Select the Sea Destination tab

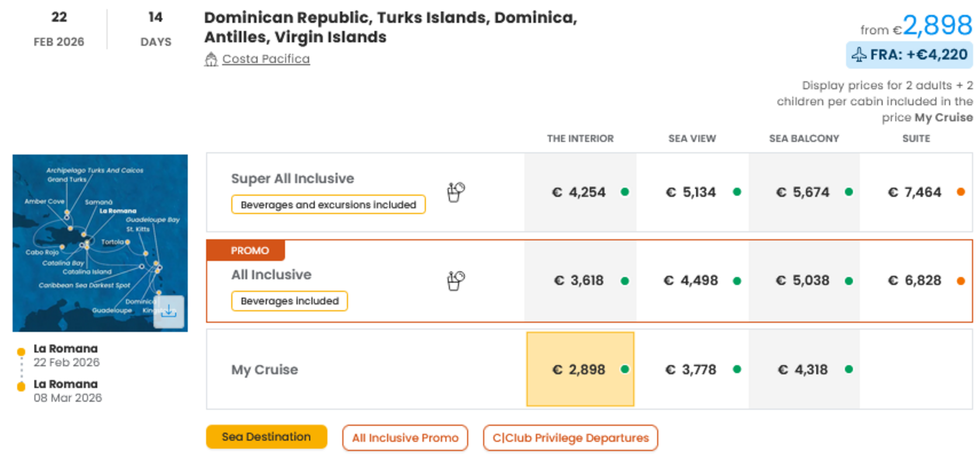click(266, 437)
